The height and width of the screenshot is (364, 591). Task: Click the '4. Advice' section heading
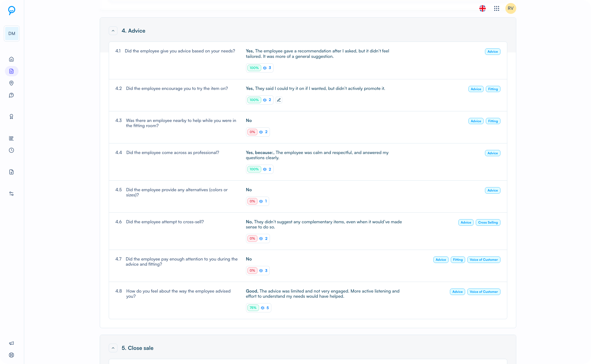(133, 31)
